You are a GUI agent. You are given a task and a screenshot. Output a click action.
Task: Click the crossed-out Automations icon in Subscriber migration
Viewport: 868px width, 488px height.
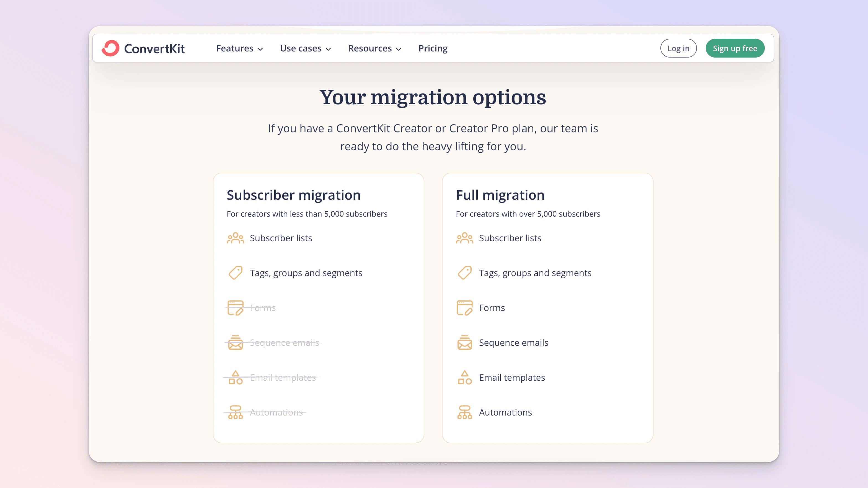(x=235, y=412)
